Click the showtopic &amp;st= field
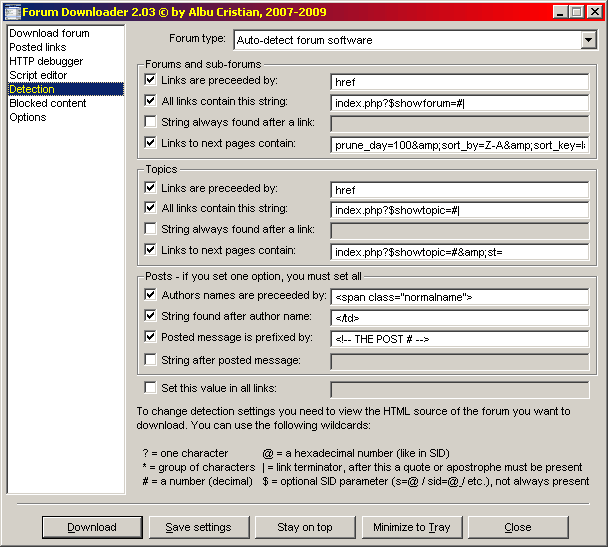 pos(459,252)
